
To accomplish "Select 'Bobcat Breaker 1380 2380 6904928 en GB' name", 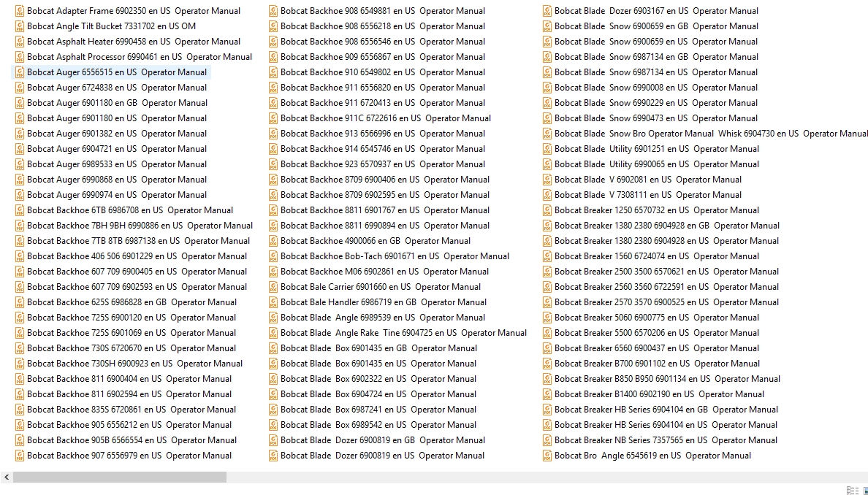I will click(x=667, y=225).
